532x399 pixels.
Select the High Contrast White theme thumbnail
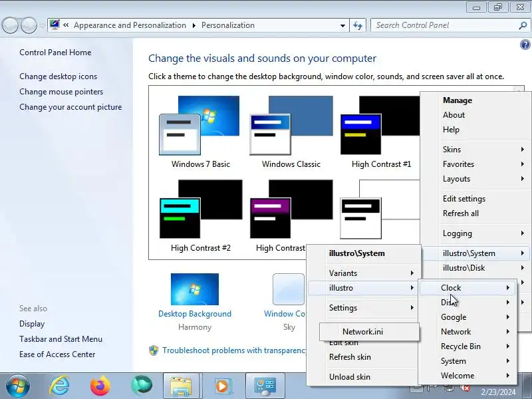[x=380, y=209]
